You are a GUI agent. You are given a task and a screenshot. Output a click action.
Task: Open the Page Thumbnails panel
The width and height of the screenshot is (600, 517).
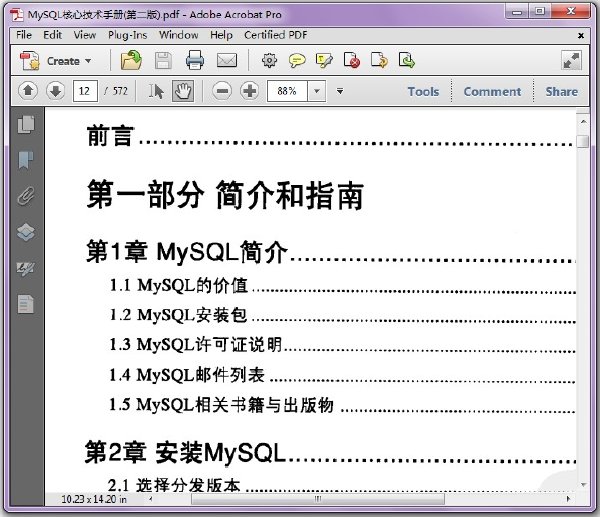26,124
